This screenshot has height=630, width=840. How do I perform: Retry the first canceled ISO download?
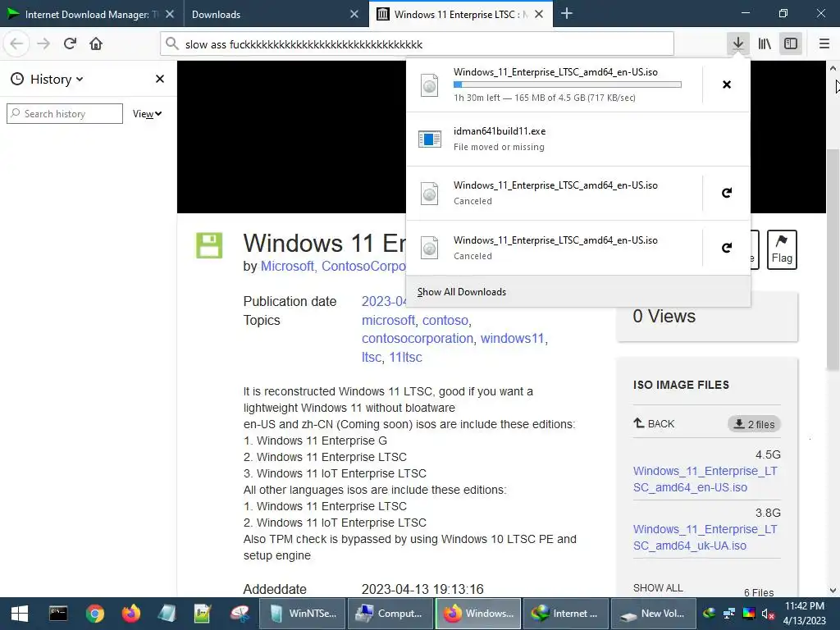click(x=727, y=193)
